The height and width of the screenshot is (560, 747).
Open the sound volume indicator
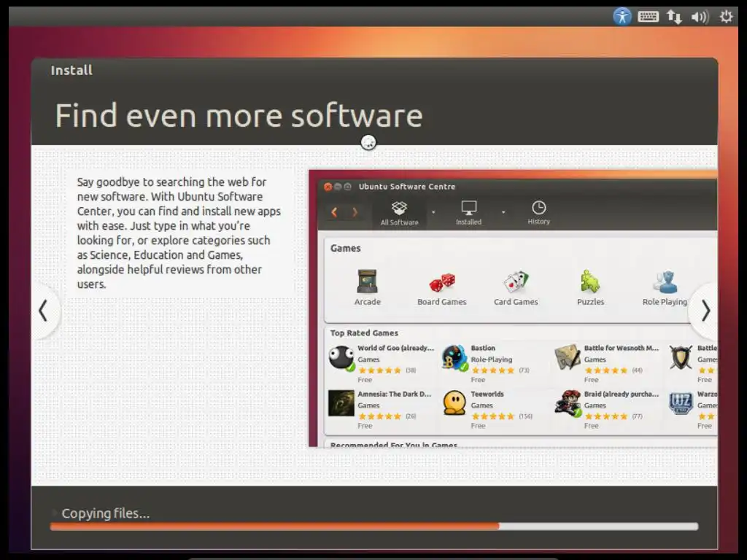pos(700,17)
